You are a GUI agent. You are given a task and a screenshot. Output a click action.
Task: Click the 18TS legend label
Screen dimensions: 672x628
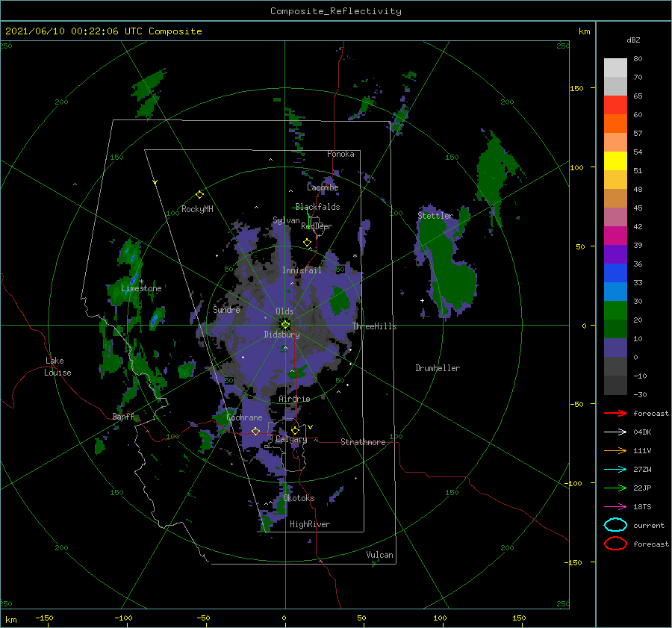click(642, 507)
